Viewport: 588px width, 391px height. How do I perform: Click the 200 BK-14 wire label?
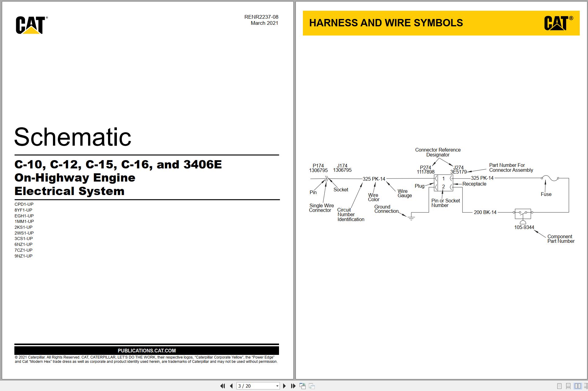coord(485,212)
